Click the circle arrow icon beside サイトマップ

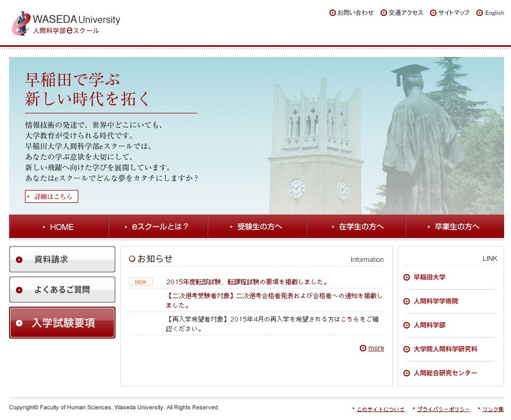[x=433, y=13]
